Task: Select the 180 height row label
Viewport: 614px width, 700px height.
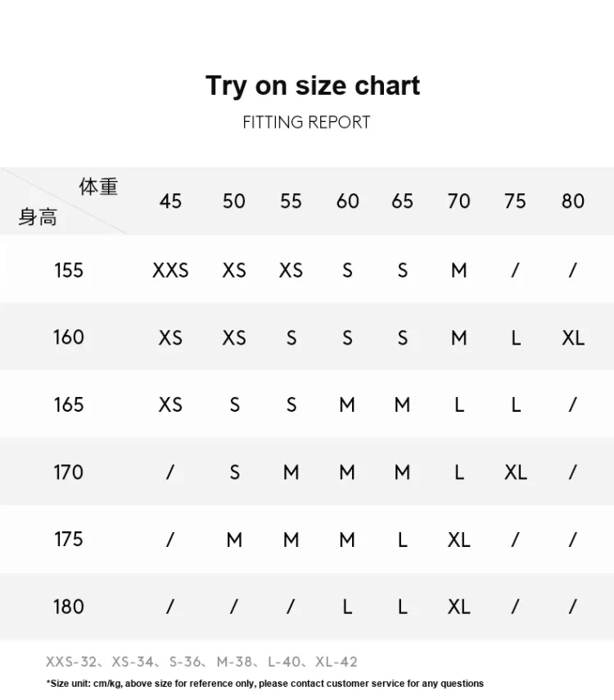Action: click(69, 607)
